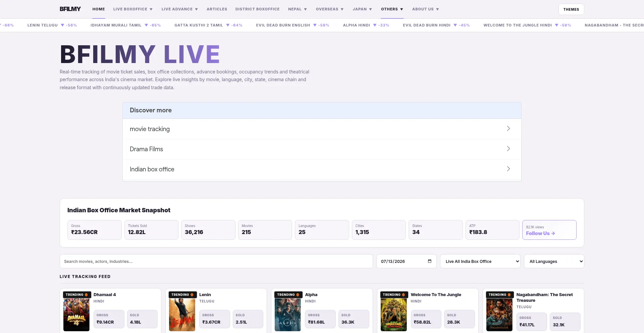Viewport: 644px width, 333px height.
Task: Click the Movies 215 stat card
Action: (265, 230)
